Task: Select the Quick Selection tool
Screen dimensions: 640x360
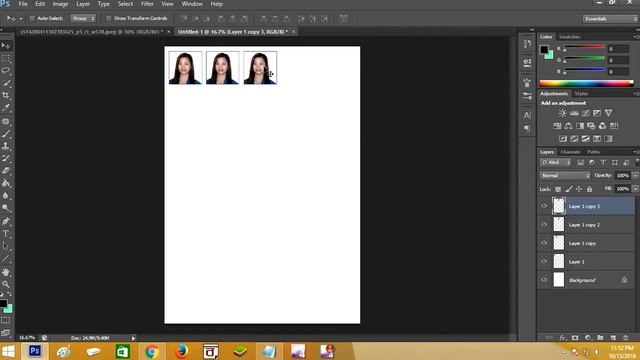Action: coord(6,83)
